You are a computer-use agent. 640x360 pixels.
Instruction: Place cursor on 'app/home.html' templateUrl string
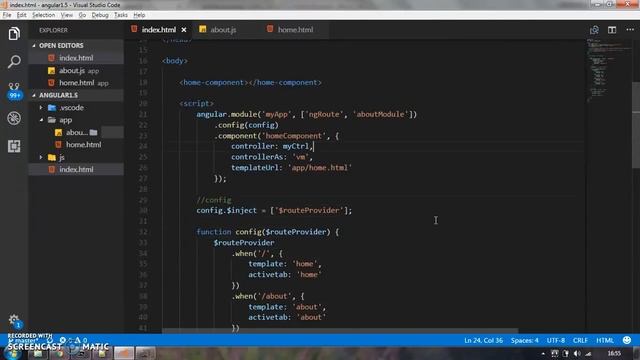click(320, 168)
